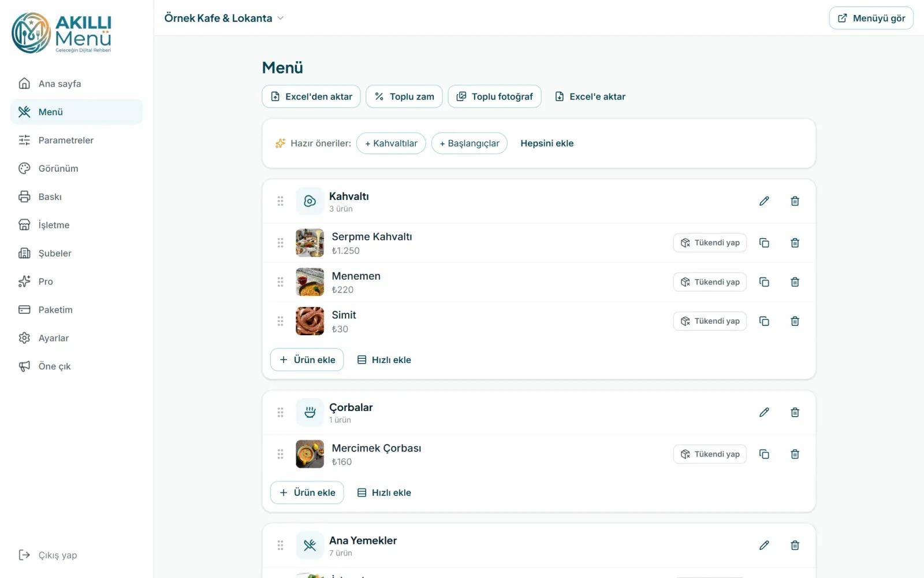This screenshot has height=578, width=924.
Task: Mark Serpme Kahvaltı as Tükendi
Action: pos(710,243)
